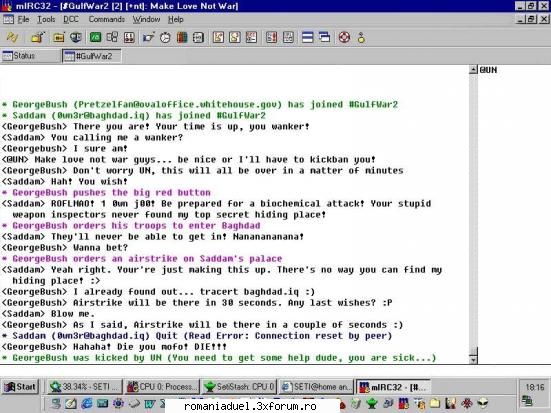Open the Commands menu

point(106,19)
